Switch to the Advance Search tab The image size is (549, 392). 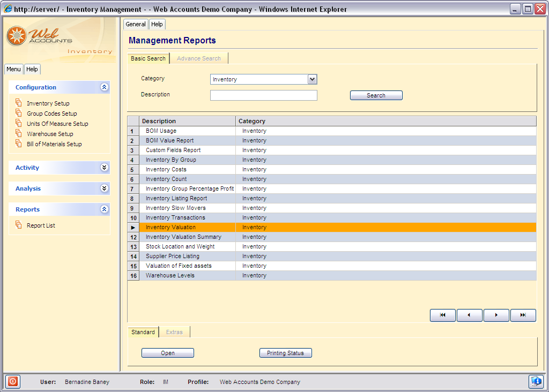[x=199, y=58]
